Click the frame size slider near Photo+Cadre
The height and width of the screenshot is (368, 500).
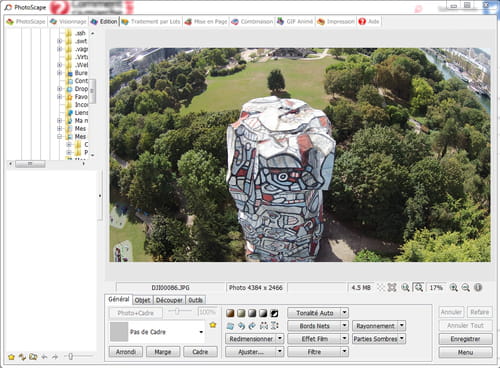pyautogui.click(x=179, y=311)
